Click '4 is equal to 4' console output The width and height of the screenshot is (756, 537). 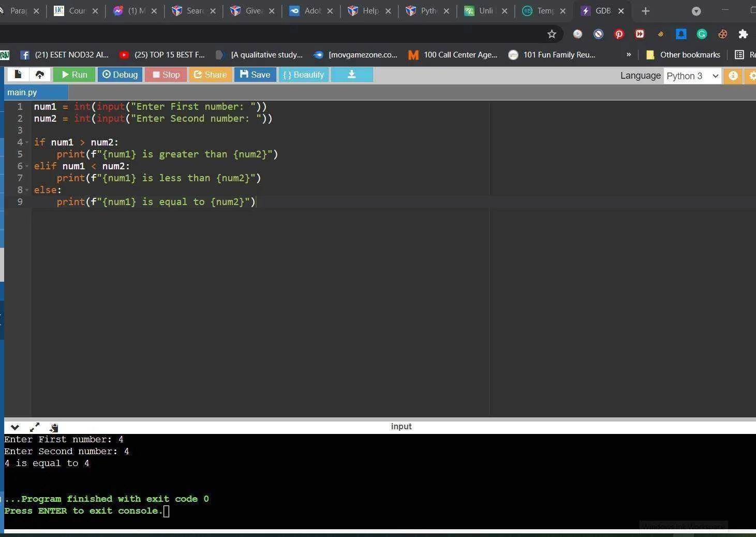47,463
